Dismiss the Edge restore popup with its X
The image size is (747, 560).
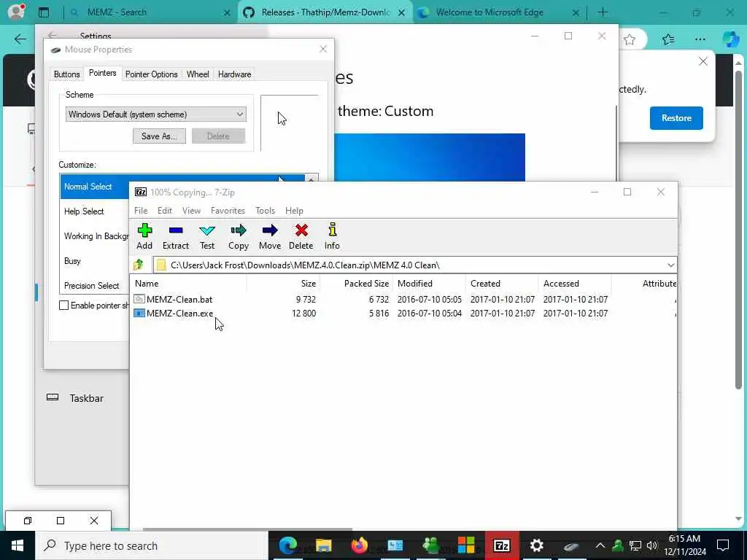(x=703, y=61)
